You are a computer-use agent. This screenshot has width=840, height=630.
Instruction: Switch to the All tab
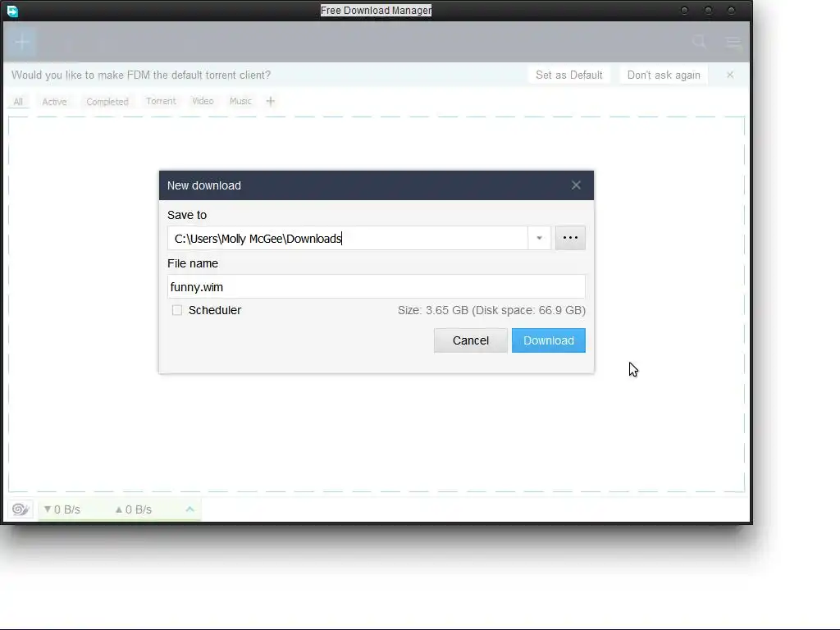18,102
